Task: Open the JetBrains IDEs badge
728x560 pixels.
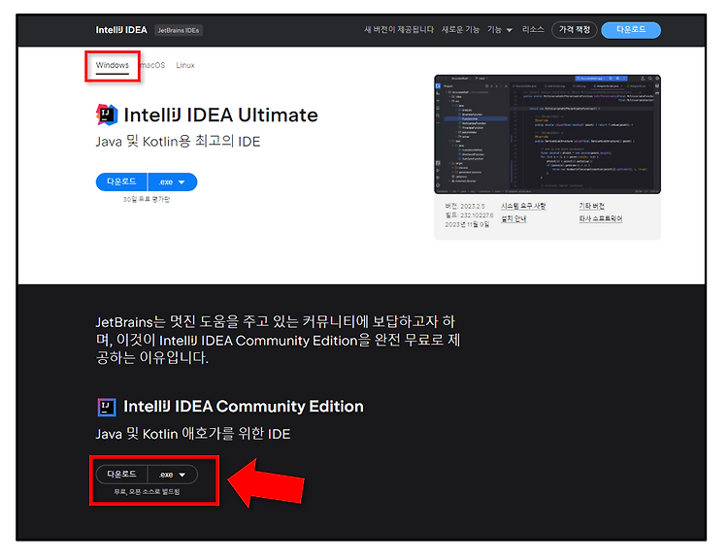Action: pos(179,30)
